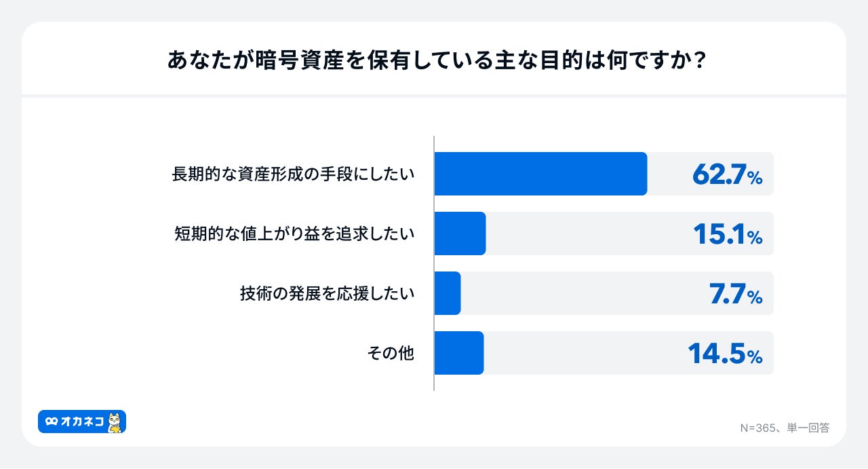Click the Okaneko cat mascot icon
Viewport: 868px width, 469px height.
(115, 422)
